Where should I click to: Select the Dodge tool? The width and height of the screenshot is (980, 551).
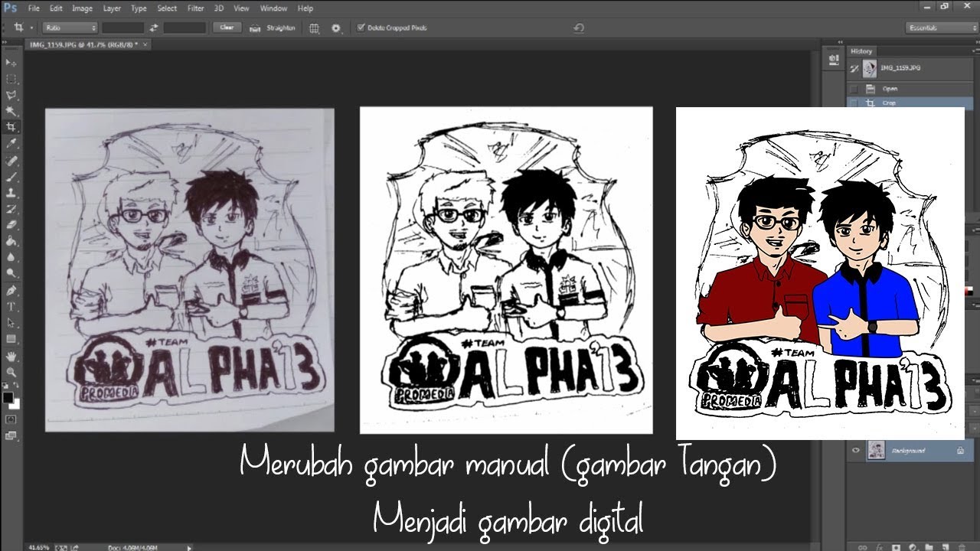coord(11,273)
